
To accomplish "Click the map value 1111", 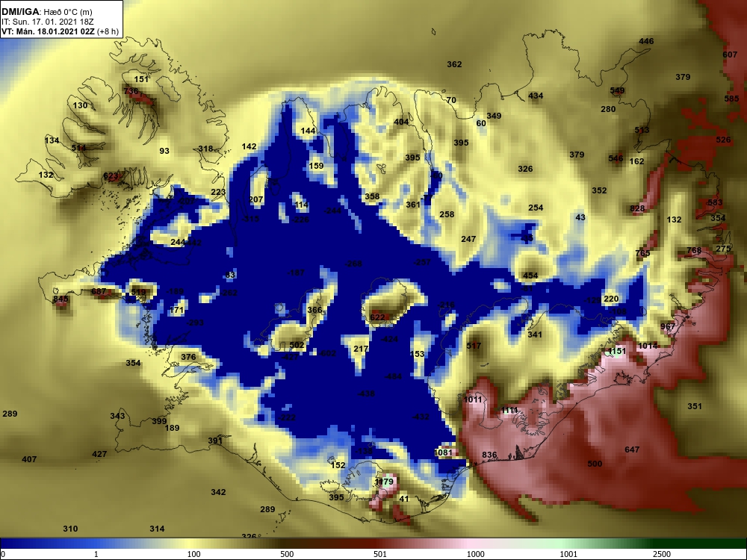I will pyautogui.click(x=509, y=411).
